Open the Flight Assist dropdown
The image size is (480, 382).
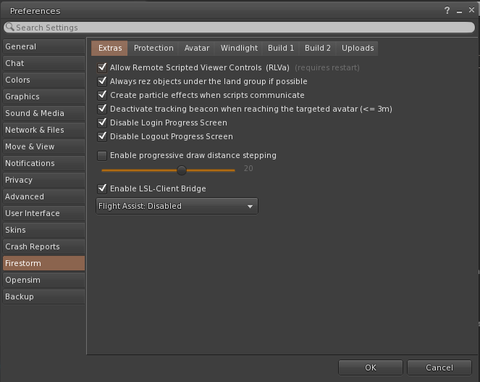click(x=177, y=206)
